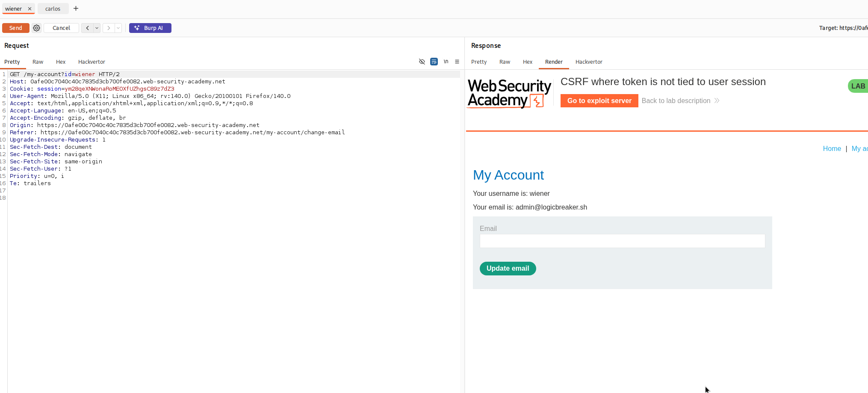The height and width of the screenshot is (393, 868).
Task: Toggle show newline characters
Action: pos(446,62)
